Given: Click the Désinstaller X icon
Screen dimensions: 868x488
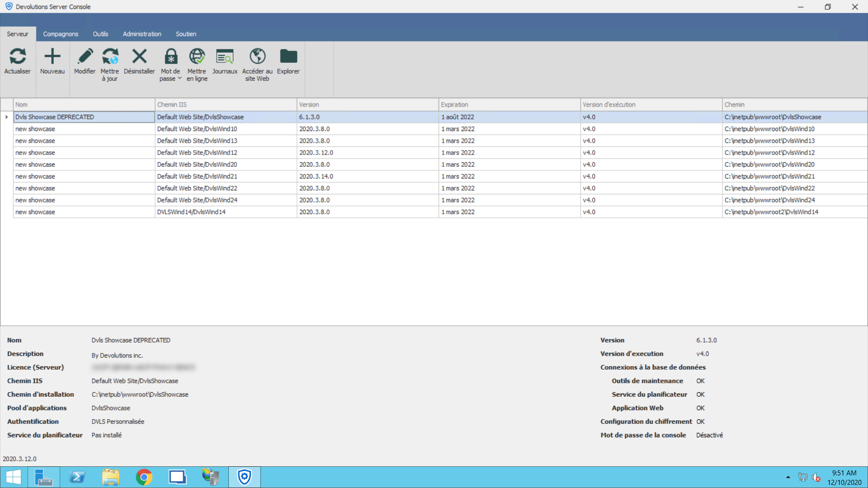Looking at the screenshot, I should [139, 57].
